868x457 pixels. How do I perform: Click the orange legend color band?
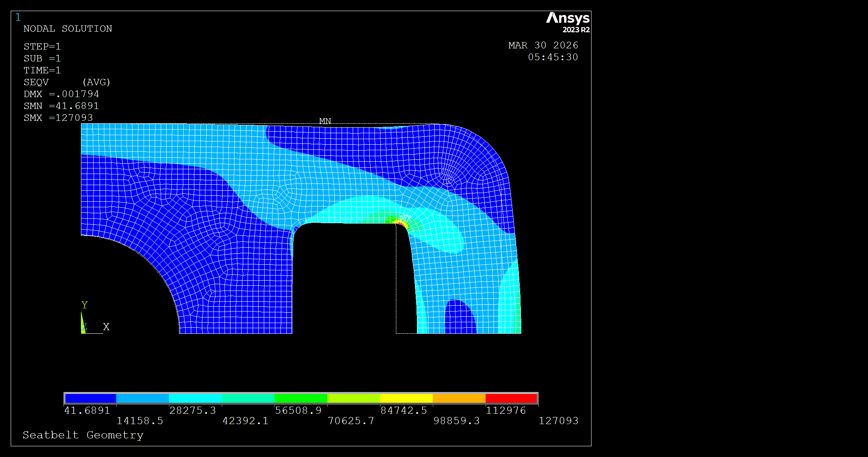459,398
